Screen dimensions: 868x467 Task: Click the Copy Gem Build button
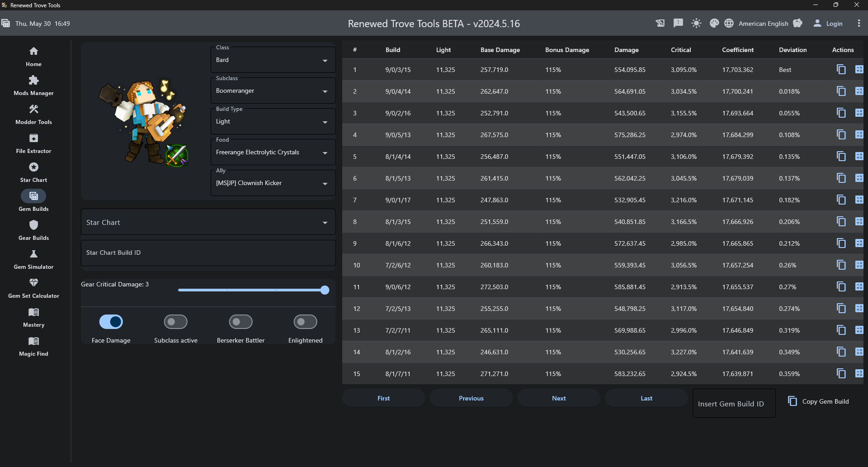pos(819,401)
